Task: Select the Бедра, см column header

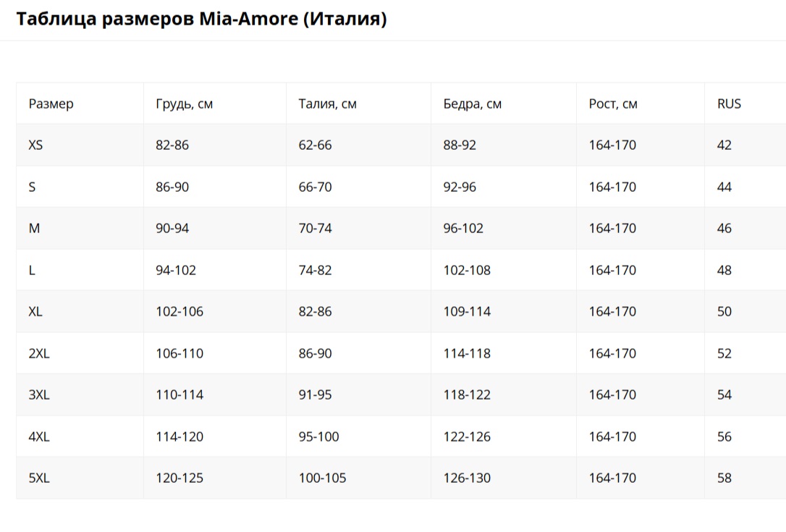Action: 472,104
